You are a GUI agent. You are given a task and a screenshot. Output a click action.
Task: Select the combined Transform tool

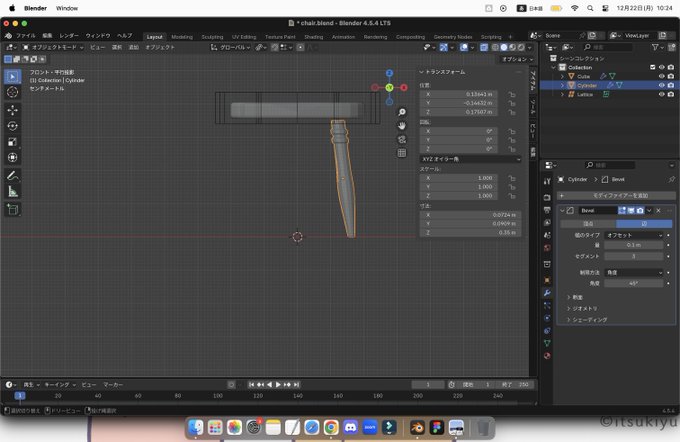click(x=13, y=157)
